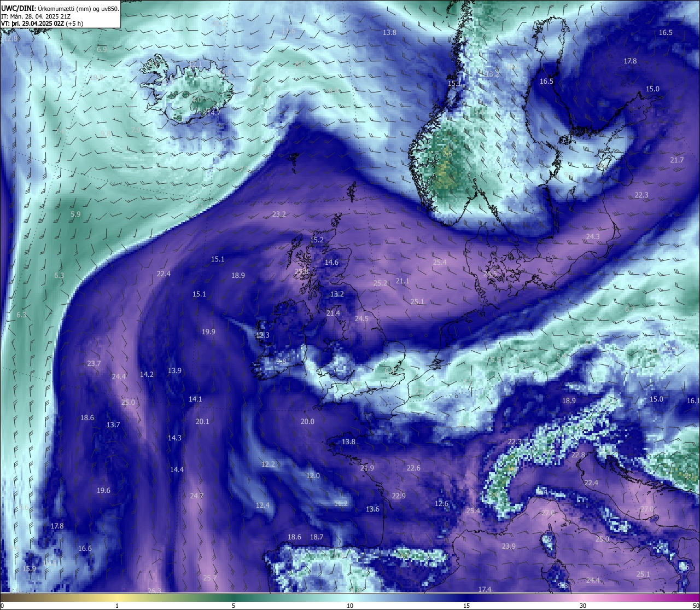Click the 22.9 value label over western France

[399, 496]
